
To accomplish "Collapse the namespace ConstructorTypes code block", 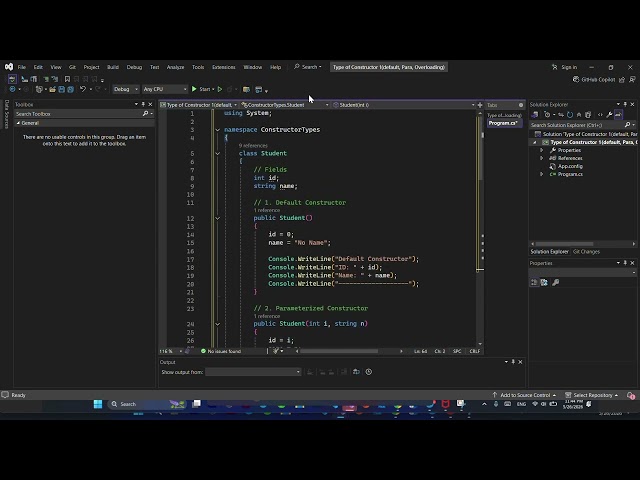I will click(x=218, y=130).
